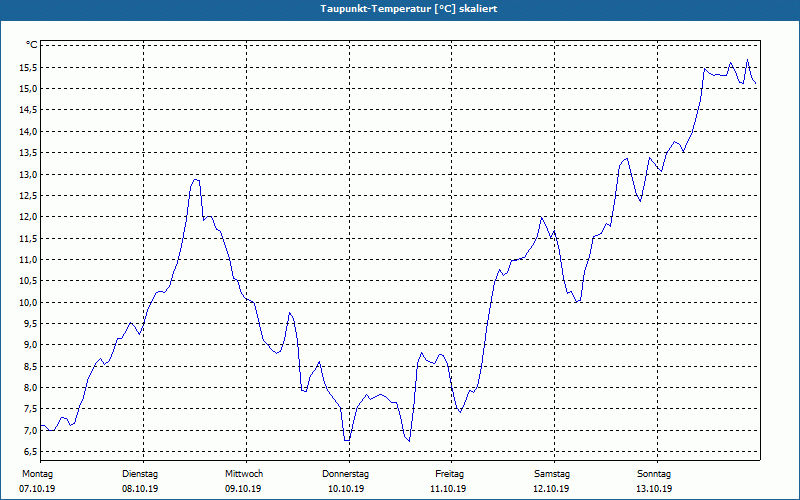The height and width of the screenshot is (500, 800).
Task: Click the Dienstag day label
Action: point(140,474)
